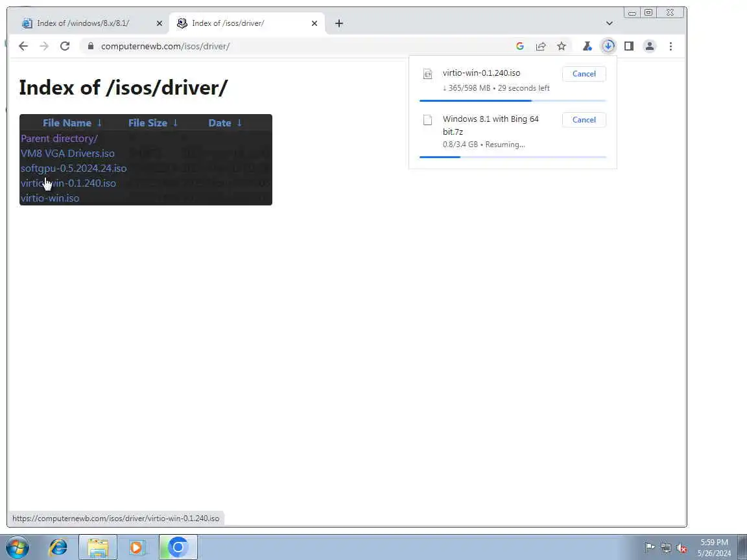
Task: Open the profile avatar menu
Action: (649, 46)
